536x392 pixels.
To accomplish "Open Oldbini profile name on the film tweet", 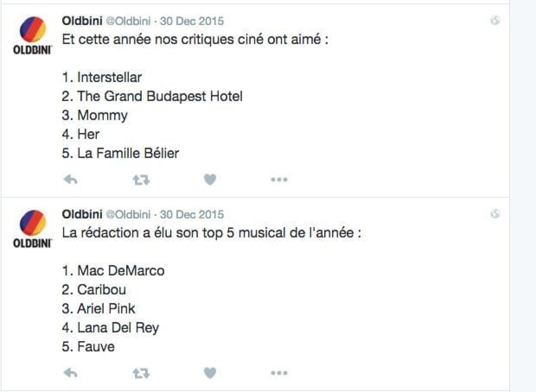I will (82, 21).
